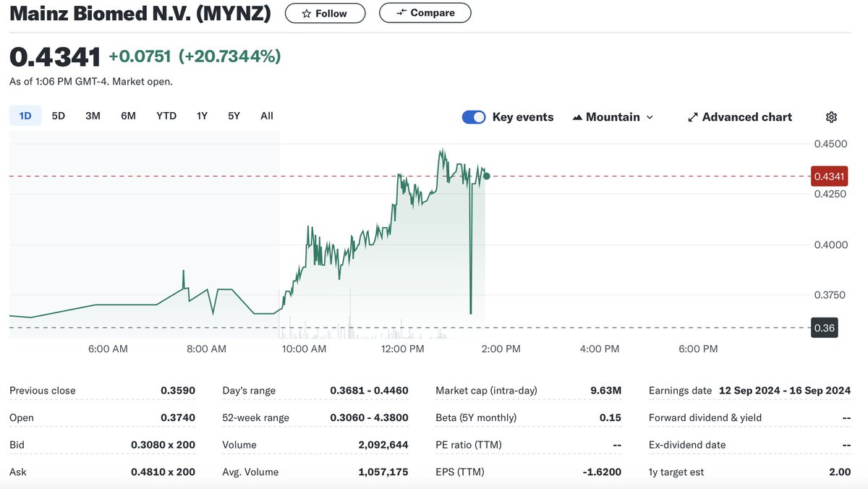This screenshot has width=868, height=489.
Task: Click the 0.4341 red price label on axis
Action: coord(829,176)
